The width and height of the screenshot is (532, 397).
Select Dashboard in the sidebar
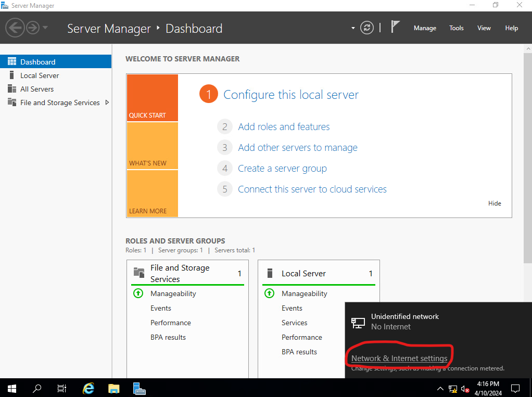tap(56, 62)
